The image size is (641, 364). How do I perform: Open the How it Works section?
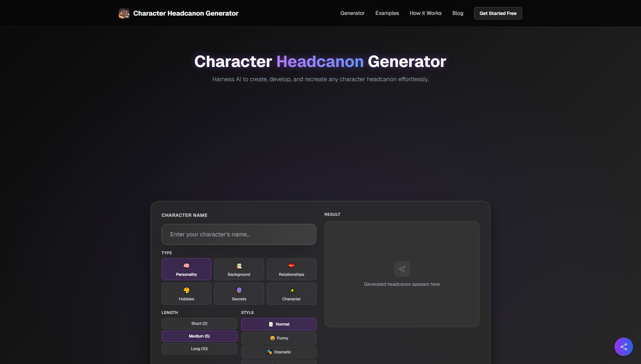tap(425, 13)
